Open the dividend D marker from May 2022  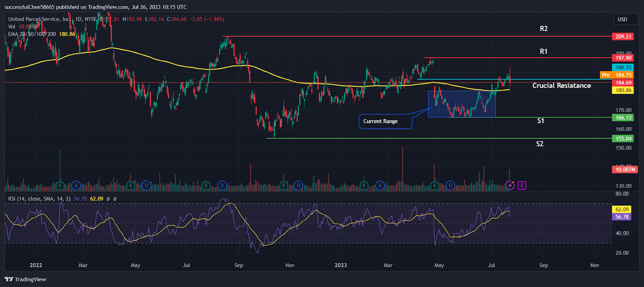click(x=147, y=186)
